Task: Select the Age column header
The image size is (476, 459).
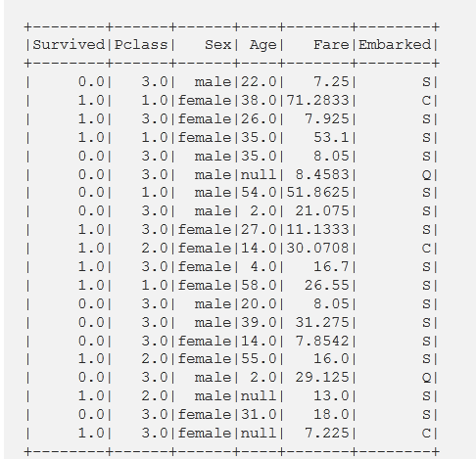Action: (262, 45)
